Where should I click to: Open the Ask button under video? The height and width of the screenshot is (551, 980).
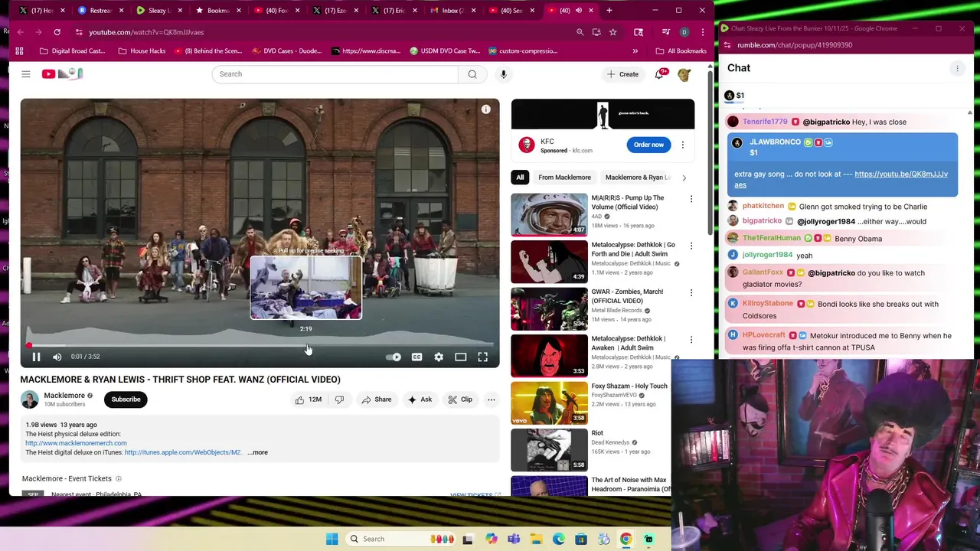(x=420, y=399)
